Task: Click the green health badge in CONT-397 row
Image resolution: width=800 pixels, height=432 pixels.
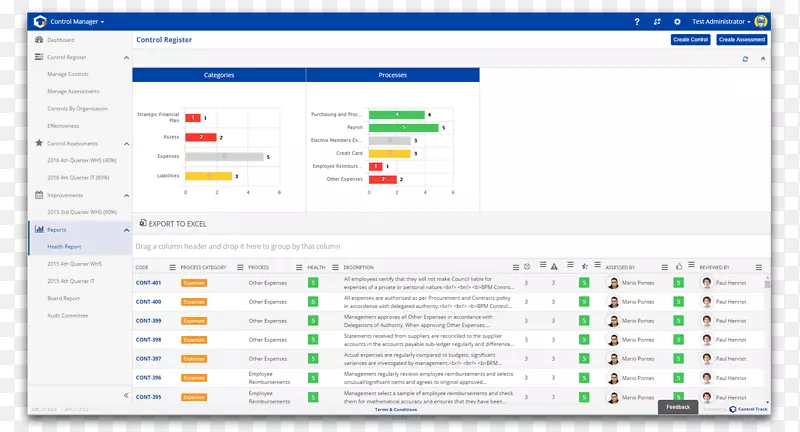Action: pyautogui.click(x=313, y=359)
